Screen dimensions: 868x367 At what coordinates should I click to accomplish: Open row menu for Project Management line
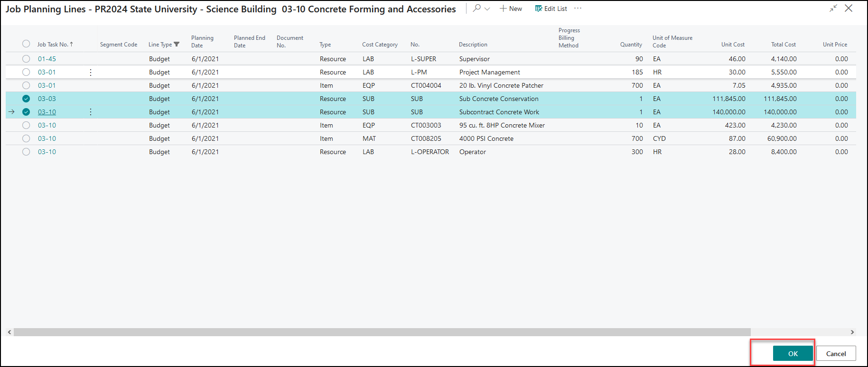91,72
